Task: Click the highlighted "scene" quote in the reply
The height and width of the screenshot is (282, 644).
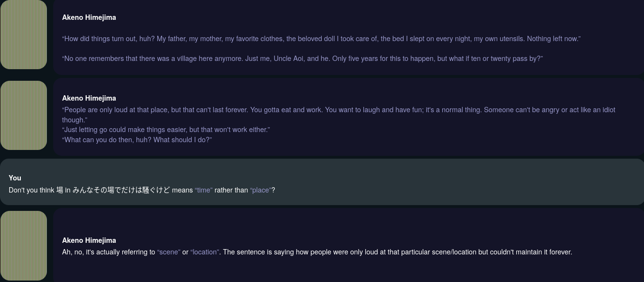Action: [169, 252]
